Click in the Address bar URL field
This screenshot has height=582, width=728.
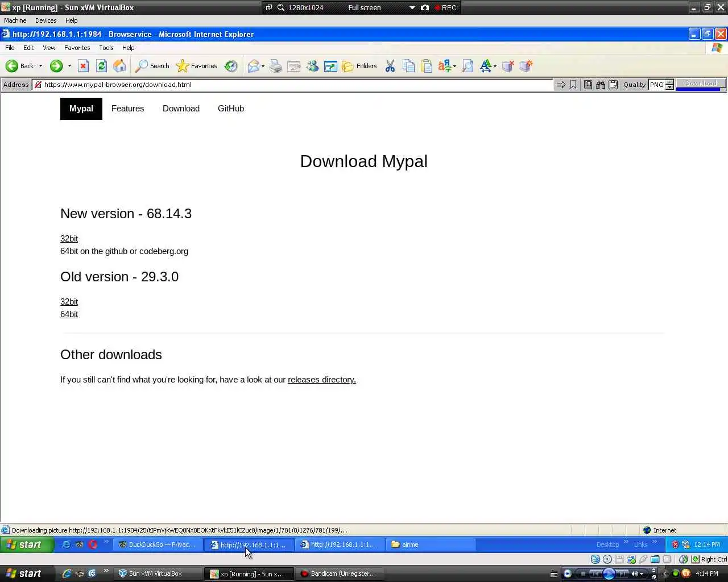click(292, 85)
